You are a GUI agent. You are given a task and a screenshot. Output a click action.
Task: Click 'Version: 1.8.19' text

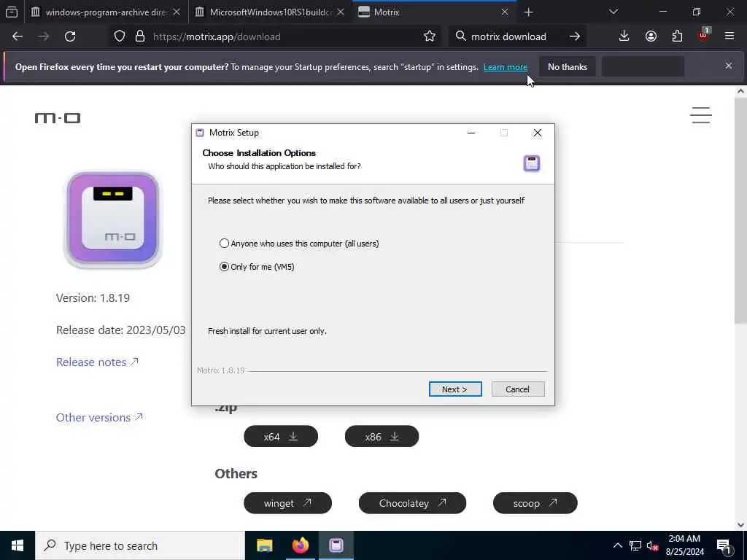click(x=93, y=298)
